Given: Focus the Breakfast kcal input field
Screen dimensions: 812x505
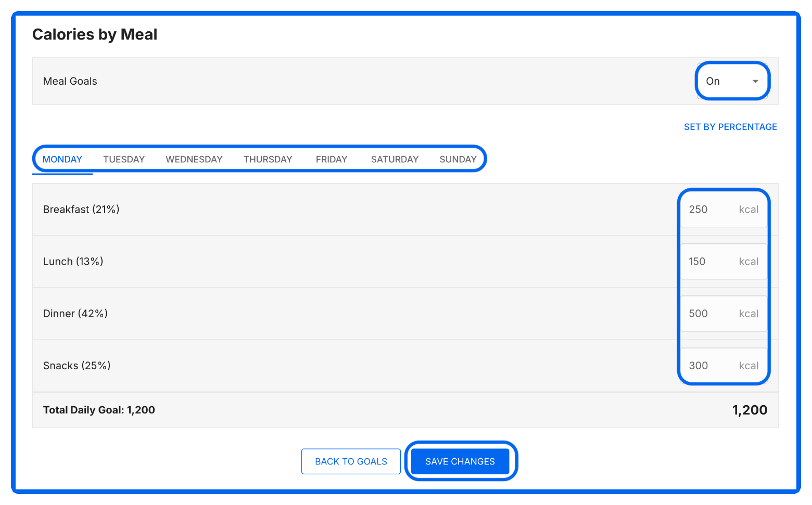Looking at the screenshot, I should 724,210.
